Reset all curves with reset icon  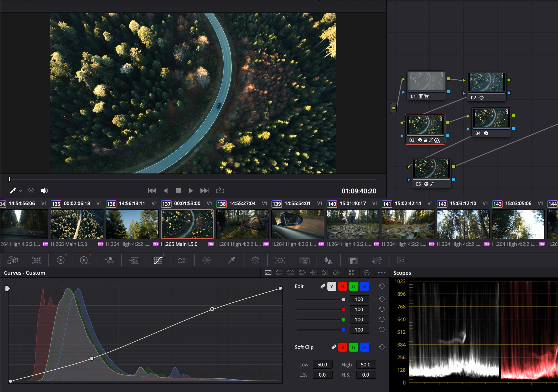(x=366, y=273)
